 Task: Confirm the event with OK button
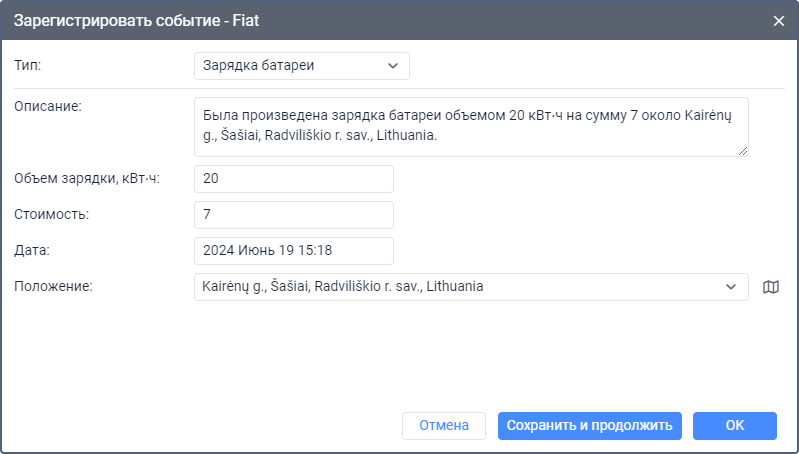coord(734,426)
